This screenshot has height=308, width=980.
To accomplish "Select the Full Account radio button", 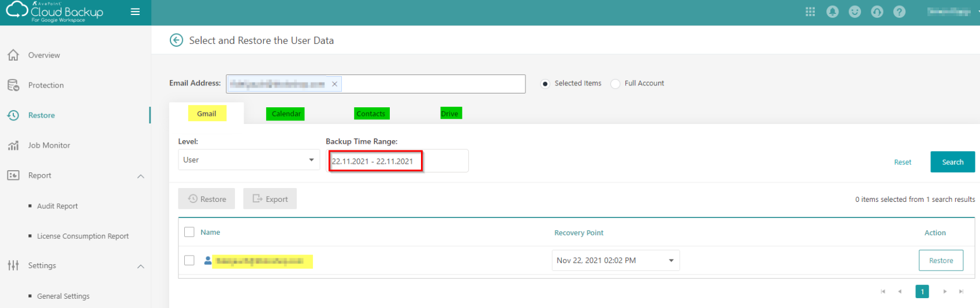I will click(616, 84).
